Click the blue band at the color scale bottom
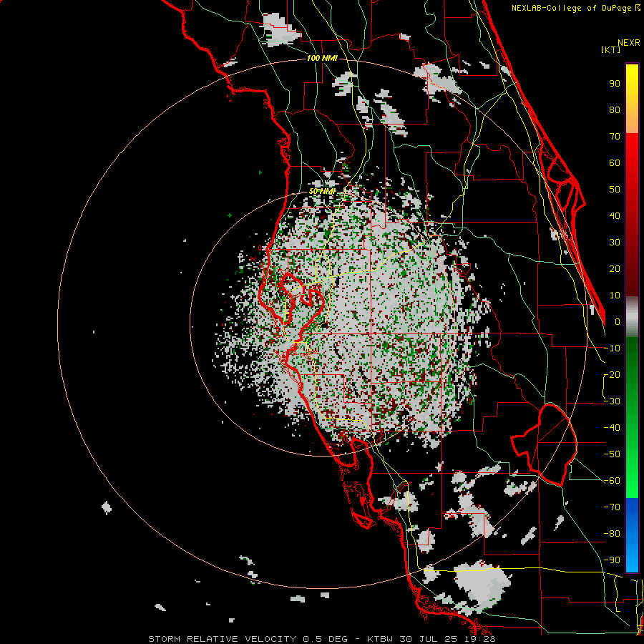Image resolution: width=644 pixels, height=644 pixels. (x=632, y=535)
